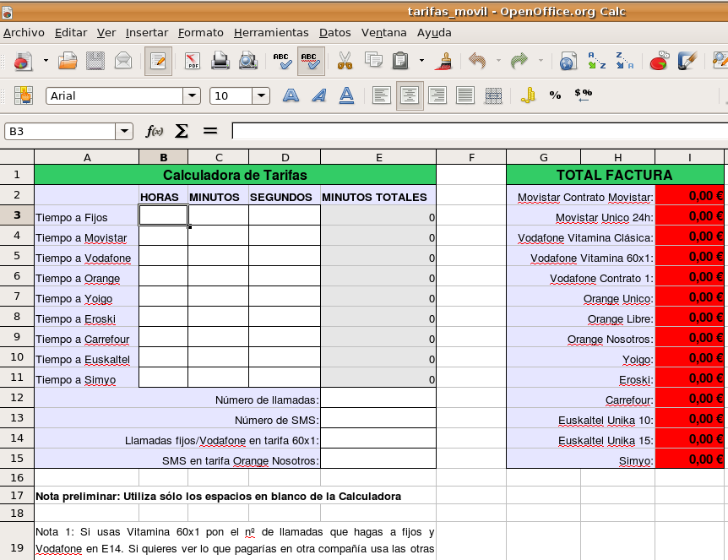The width and height of the screenshot is (728, 560).
Task: Apply percent number format
Action: [x=555, y=95]
